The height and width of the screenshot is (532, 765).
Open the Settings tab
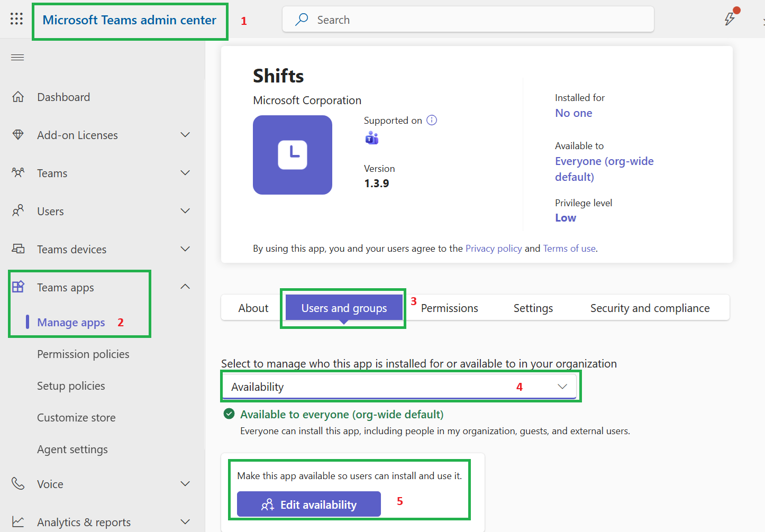tap(533, 308)
